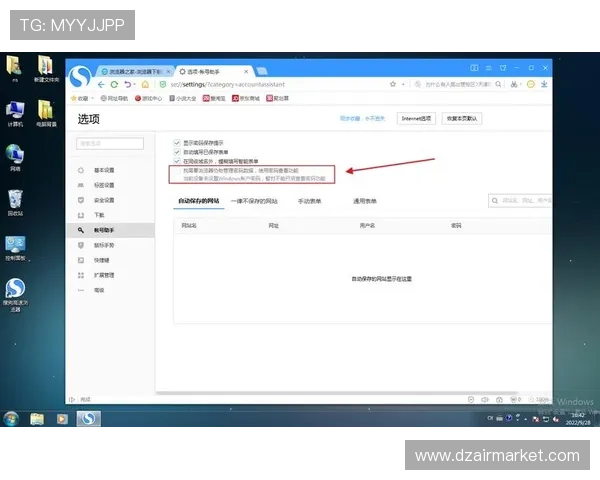The image size is (600, 480).
Task: Click the skin shirt icon in title bar
Action: (503, 68)
